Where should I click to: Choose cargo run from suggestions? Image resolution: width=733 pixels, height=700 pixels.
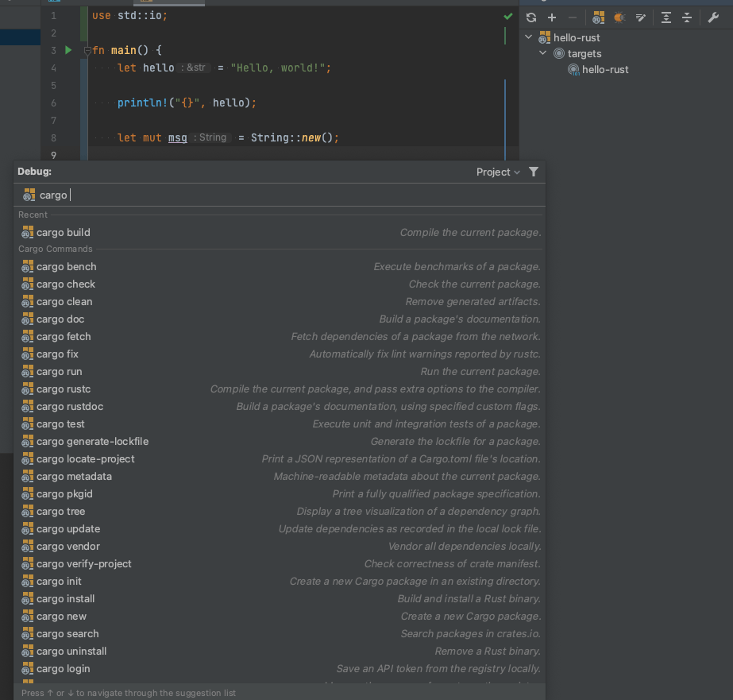point(280,372)
